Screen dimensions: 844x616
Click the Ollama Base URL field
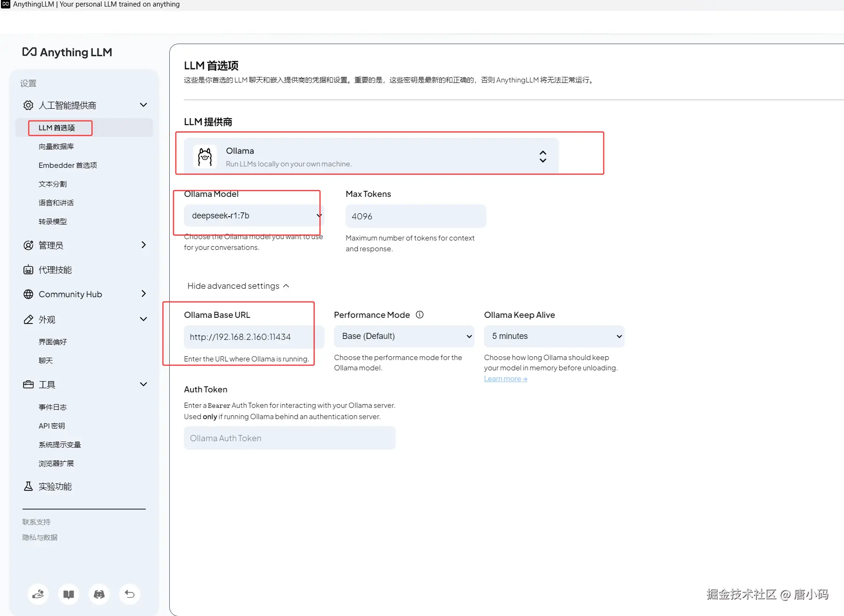[254, 337]
